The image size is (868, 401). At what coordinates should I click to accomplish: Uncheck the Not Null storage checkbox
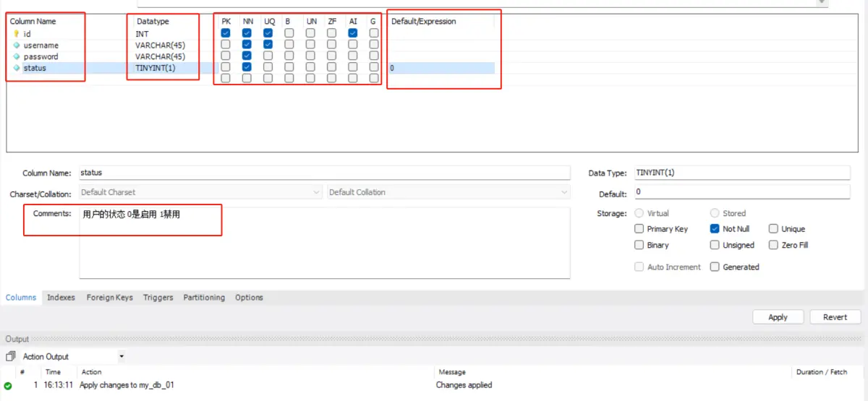(x=715, y=229)
